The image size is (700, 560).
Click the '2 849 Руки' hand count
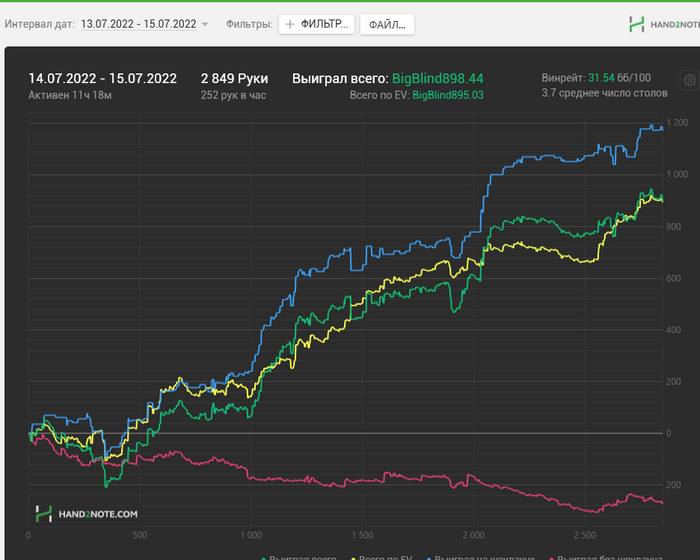coord(234,79)
